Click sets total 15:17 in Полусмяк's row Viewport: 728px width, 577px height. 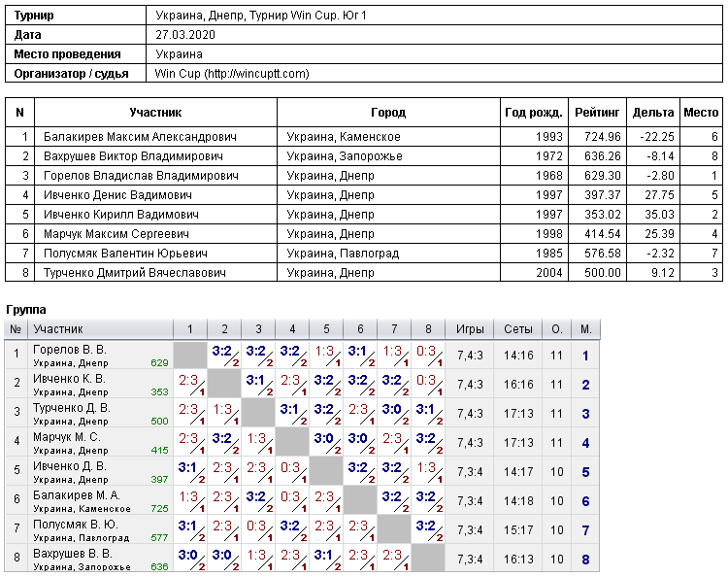(518, 530)
